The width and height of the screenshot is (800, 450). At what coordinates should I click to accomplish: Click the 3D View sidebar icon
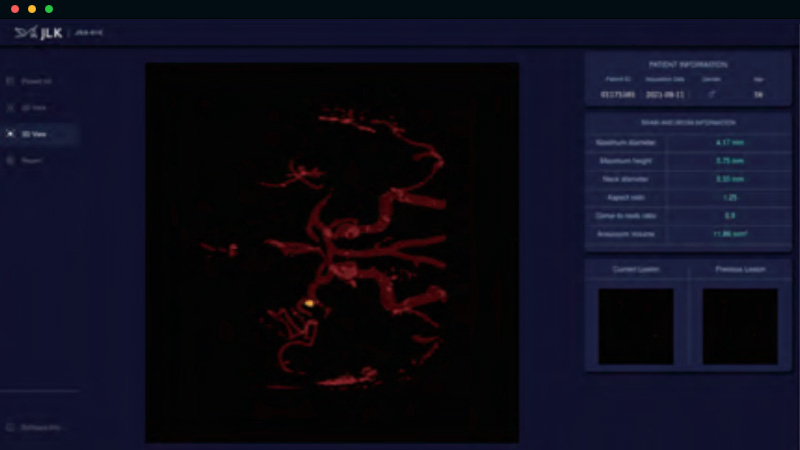pos(10,133)
